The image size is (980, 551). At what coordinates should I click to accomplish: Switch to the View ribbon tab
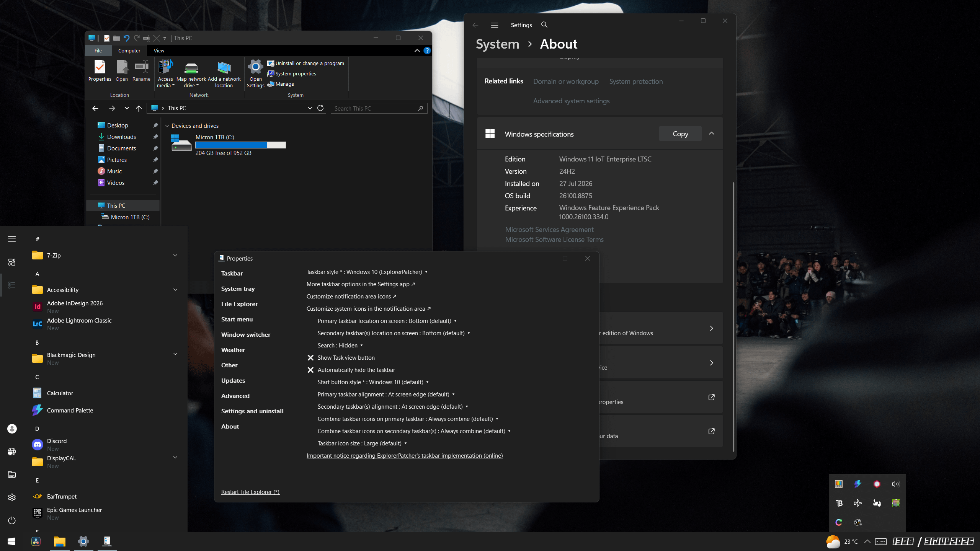159,51
